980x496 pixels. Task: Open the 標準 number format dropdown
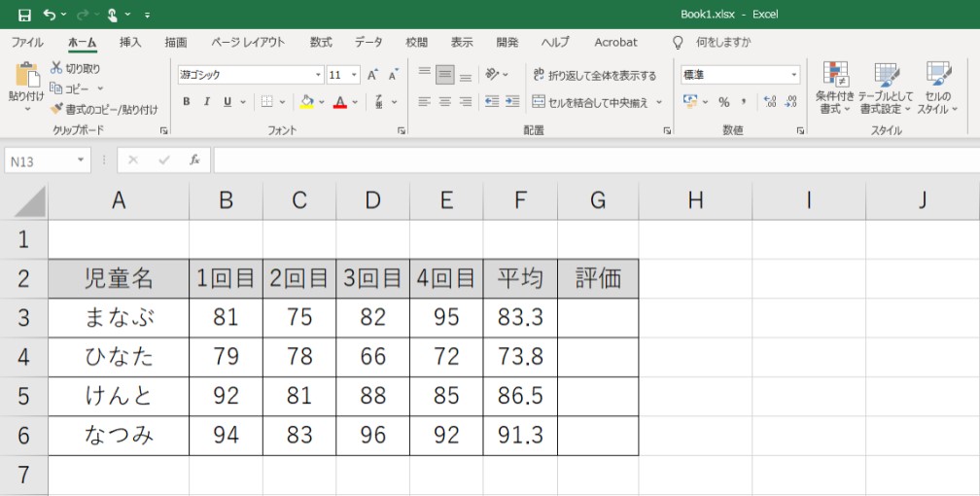click(x=793, y=75)
